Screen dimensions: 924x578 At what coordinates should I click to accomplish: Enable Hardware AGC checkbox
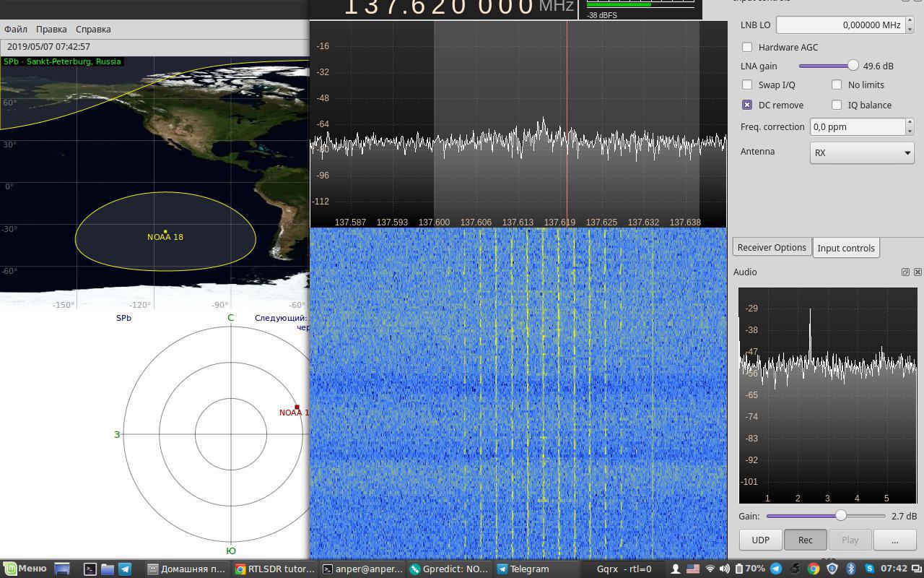coord(747,47)
